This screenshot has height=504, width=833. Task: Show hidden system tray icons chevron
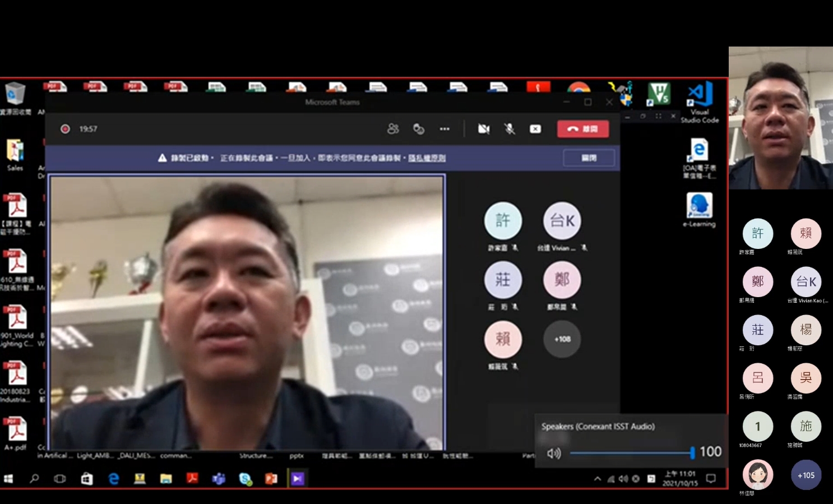[x=598, y=479]
